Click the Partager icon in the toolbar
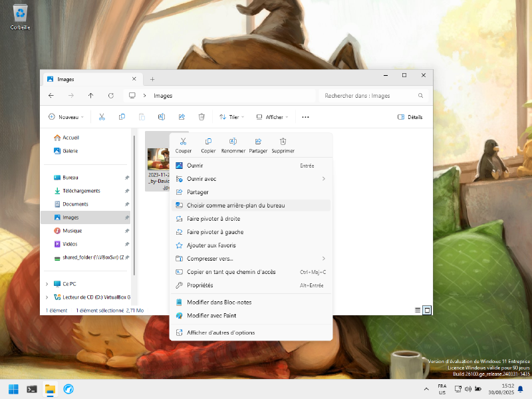This screenshot has width=532, height=399. tap(181, 116)
